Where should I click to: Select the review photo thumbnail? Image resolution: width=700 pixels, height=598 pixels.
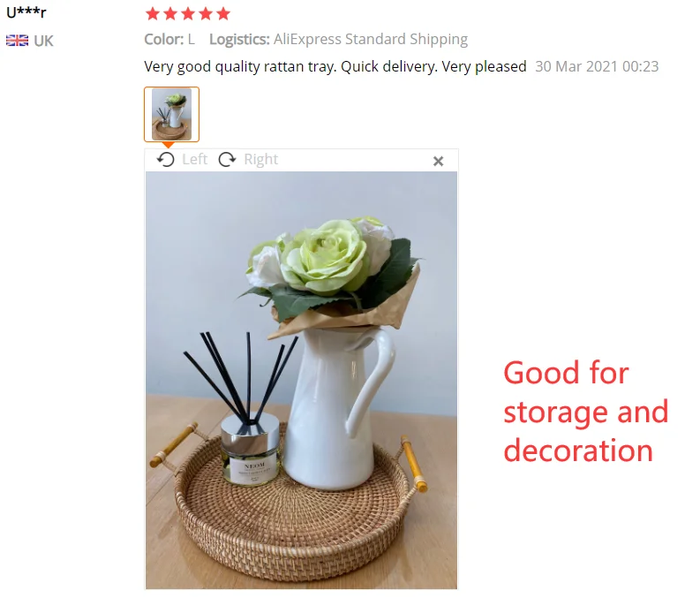[171, 114]
